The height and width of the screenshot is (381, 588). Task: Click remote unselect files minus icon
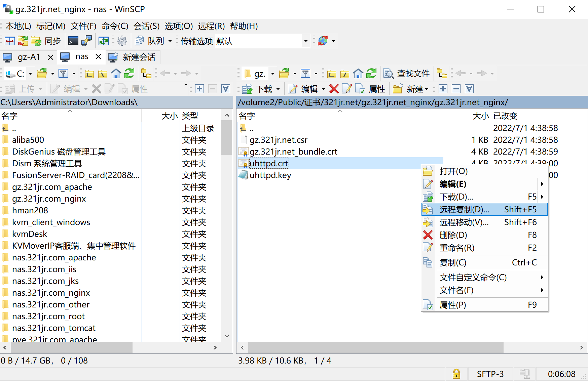pos(456,89)
